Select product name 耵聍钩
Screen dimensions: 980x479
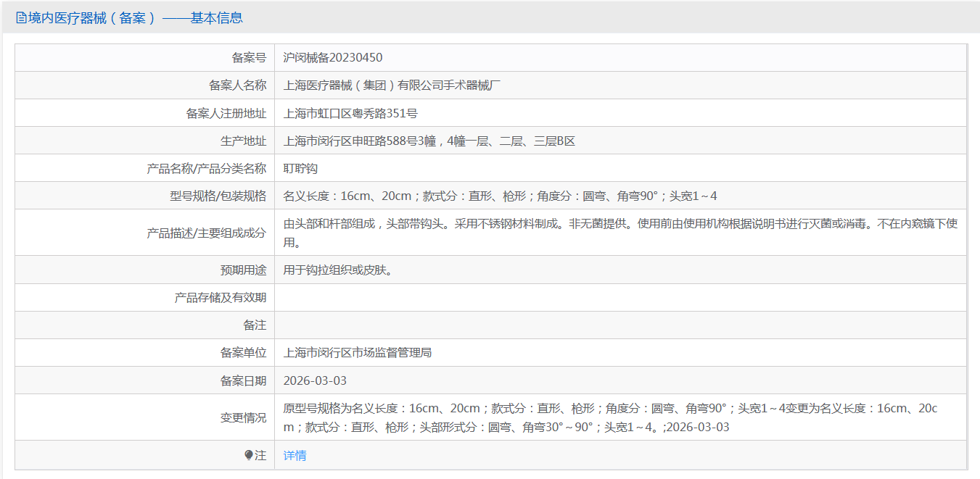(x=300, y=168)
